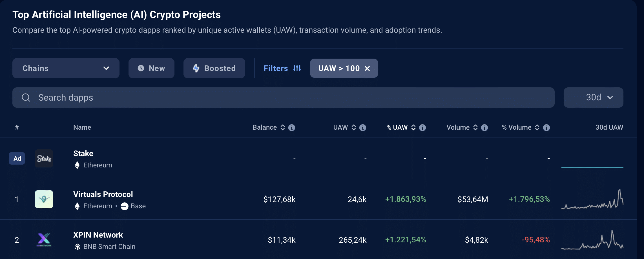Click the Virtuals Protocol 30d UAW sparkline
This screenshot has height=259, width=644.
click(x=592, y=200)
